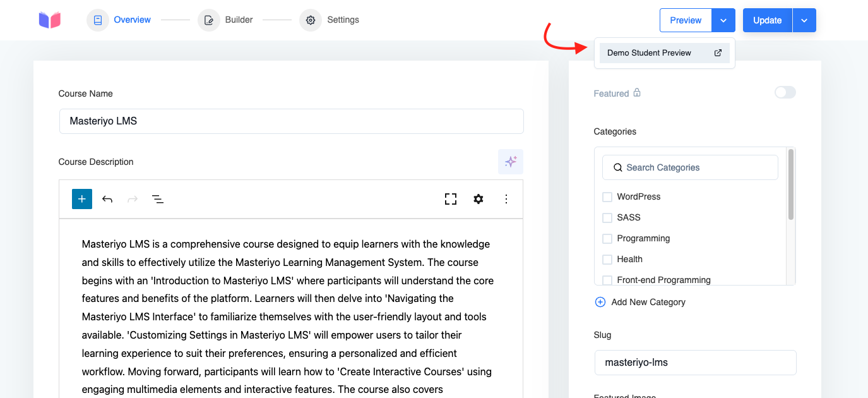Click the lock icon beside Featured
This screenshot has height=398, width=868.
[x=637, y=93]
